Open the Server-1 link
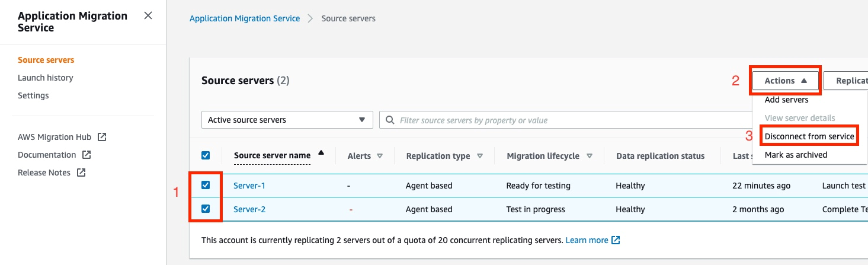 coord(249,186)
